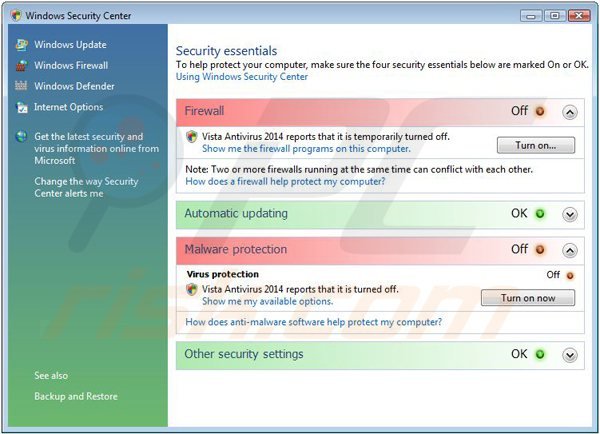Show the firewall programs on this computer
The image size is (600, 434).
click(x=306, y=148)
